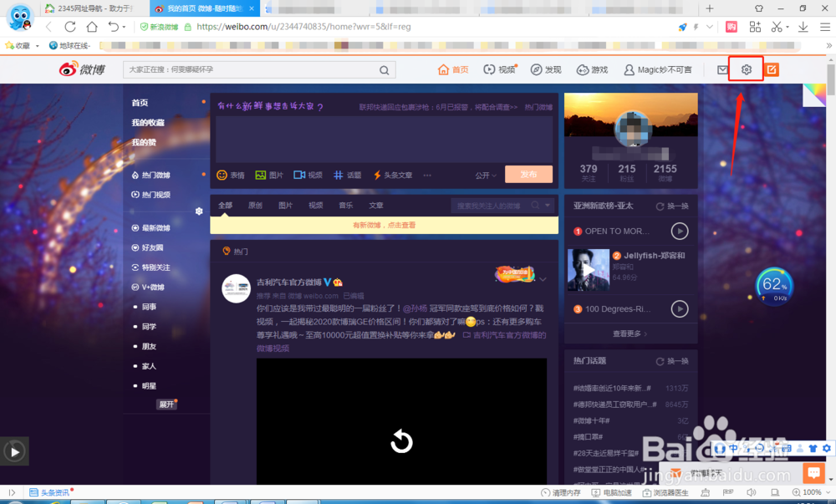836x504 pixels.
Task: Click the orange compose post icon
Action: pos(772,69)
